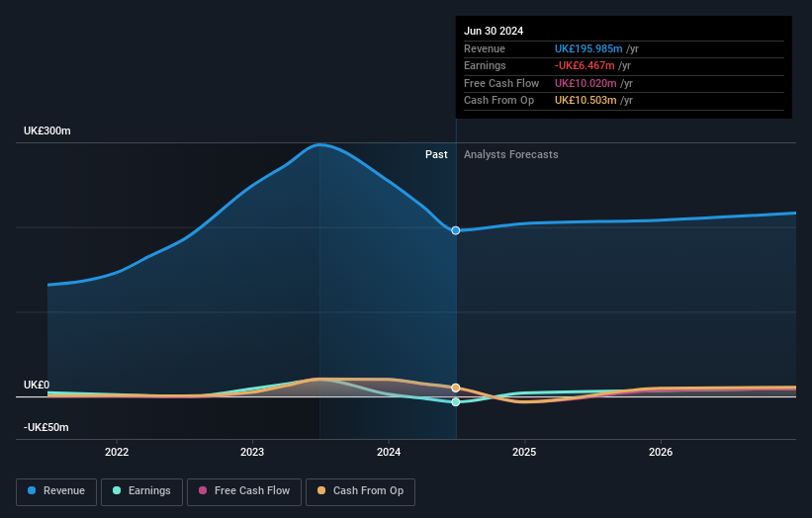Click the Past label
812x518 pixels.
tap(436, 155)
